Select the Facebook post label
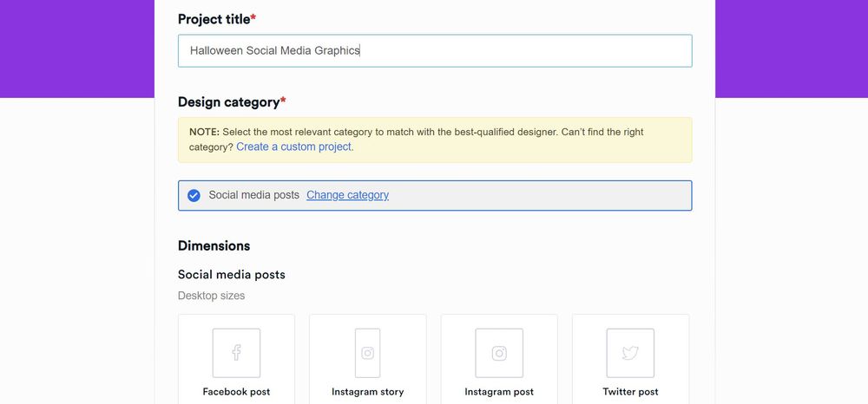868x404 pixels. click(236, 392)
